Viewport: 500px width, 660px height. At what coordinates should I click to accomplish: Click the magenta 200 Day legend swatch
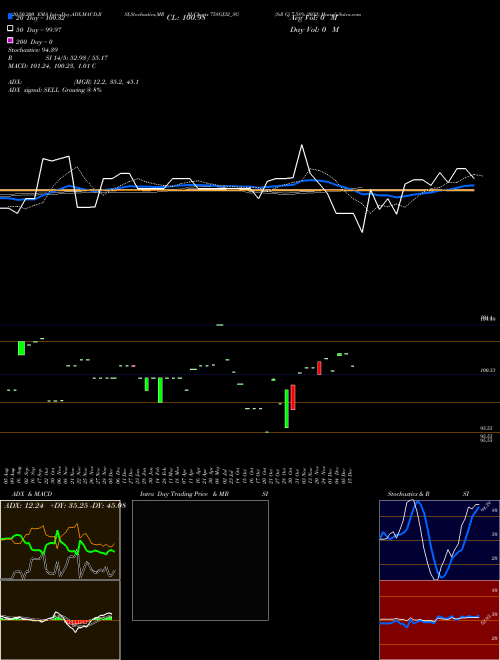click(x=10, y=40)
